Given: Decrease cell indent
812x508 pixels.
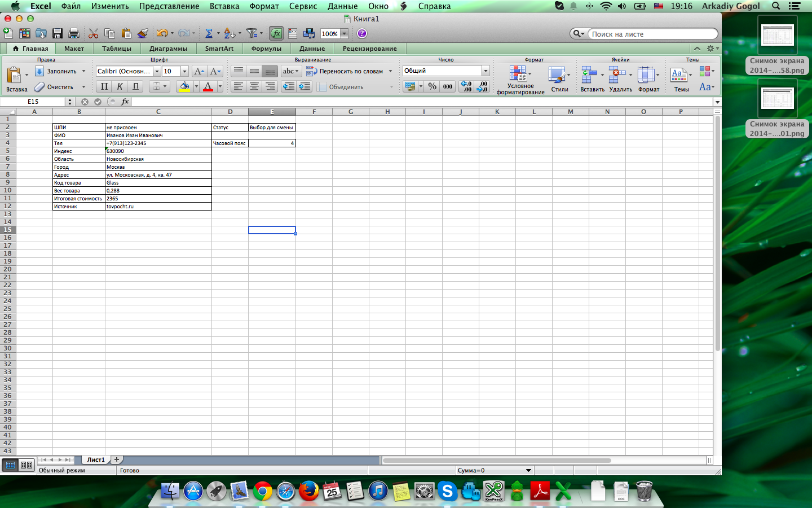Looking at the screenshot, I should click(x=289, y=86).
